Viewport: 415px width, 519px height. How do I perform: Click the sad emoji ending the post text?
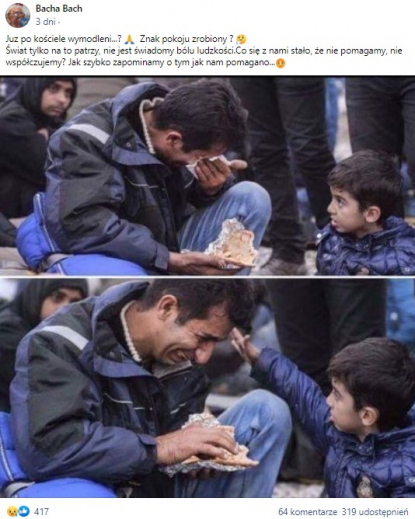(x=281, y=63)
